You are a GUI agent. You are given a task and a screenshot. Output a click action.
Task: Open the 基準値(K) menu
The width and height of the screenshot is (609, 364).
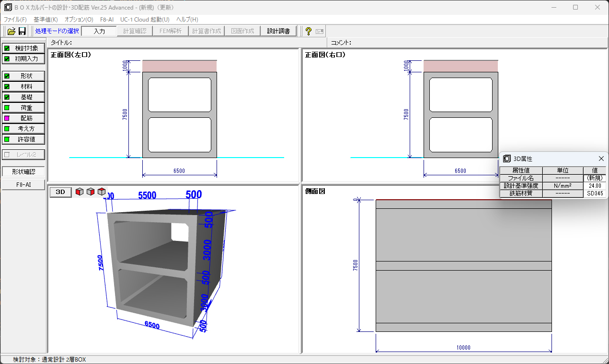pos(46,20)
